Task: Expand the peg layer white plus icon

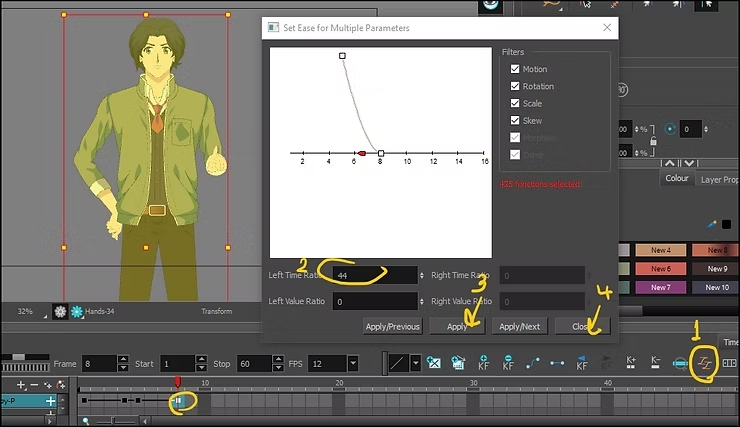Action: (50, 401)
